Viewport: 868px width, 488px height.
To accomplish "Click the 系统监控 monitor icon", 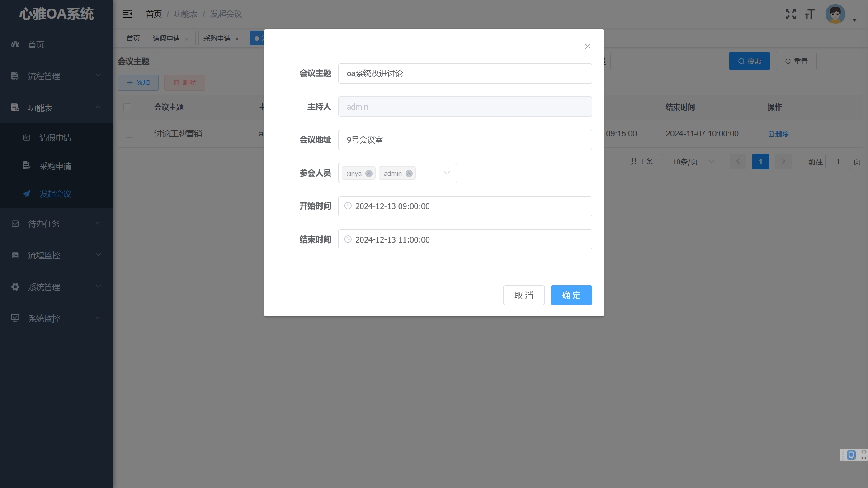I will 15,319.
